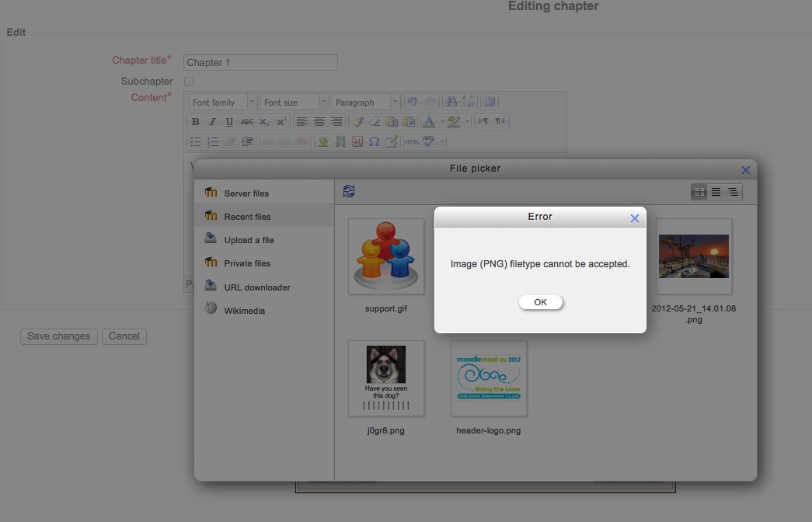Click Paste from Word icon
The height and width of the screenshot is (522, 812).
tap(409, 122)
